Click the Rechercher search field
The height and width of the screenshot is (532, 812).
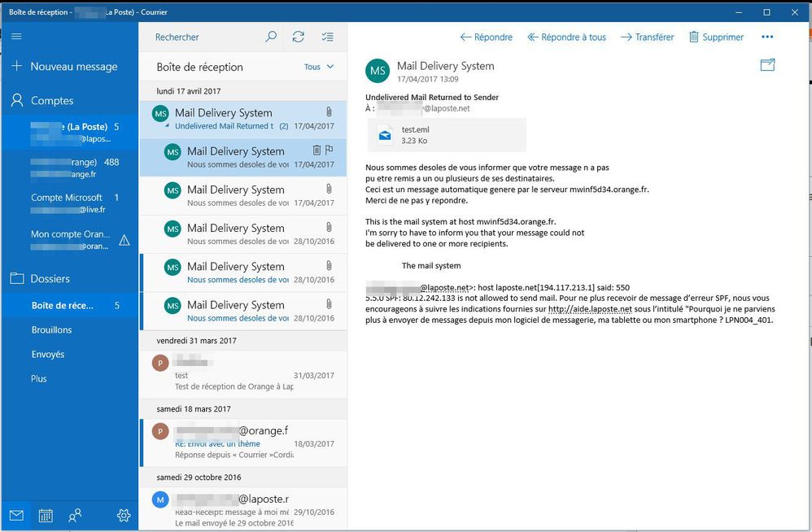pos(203,37)
